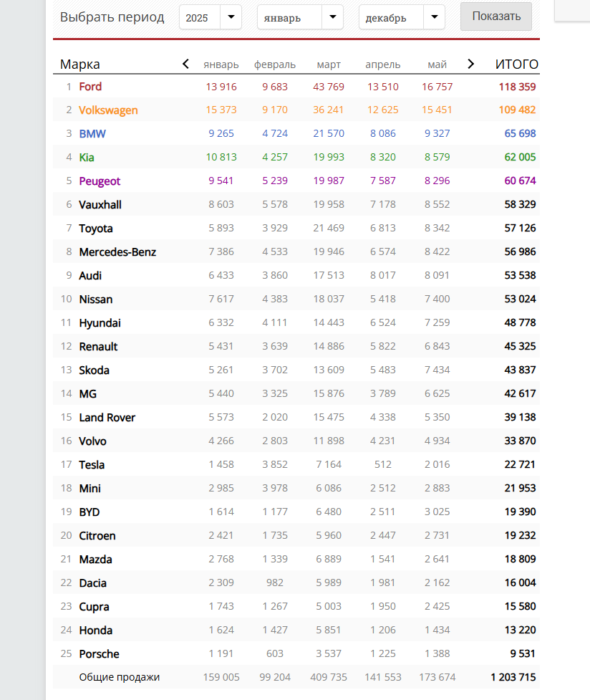This screenshot has height=700, width=590.
Task: Click Land Rover February value 2 020
Action: [275, 418]
